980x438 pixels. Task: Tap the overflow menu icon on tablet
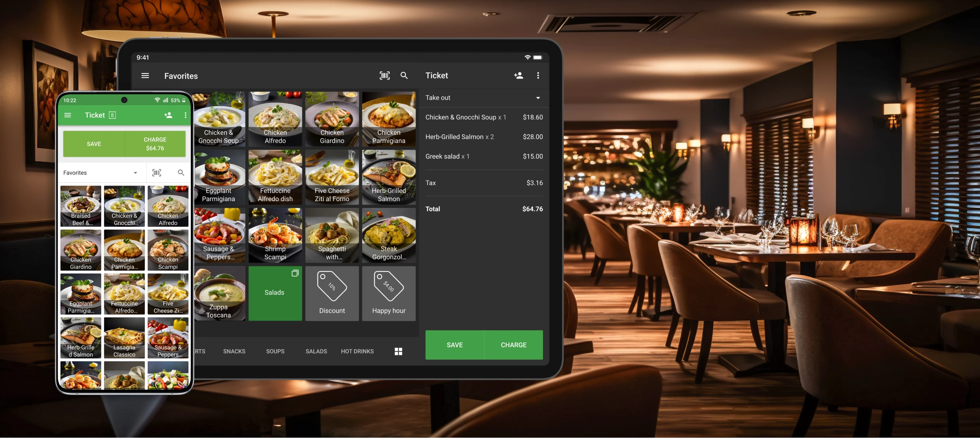[537, 75]
